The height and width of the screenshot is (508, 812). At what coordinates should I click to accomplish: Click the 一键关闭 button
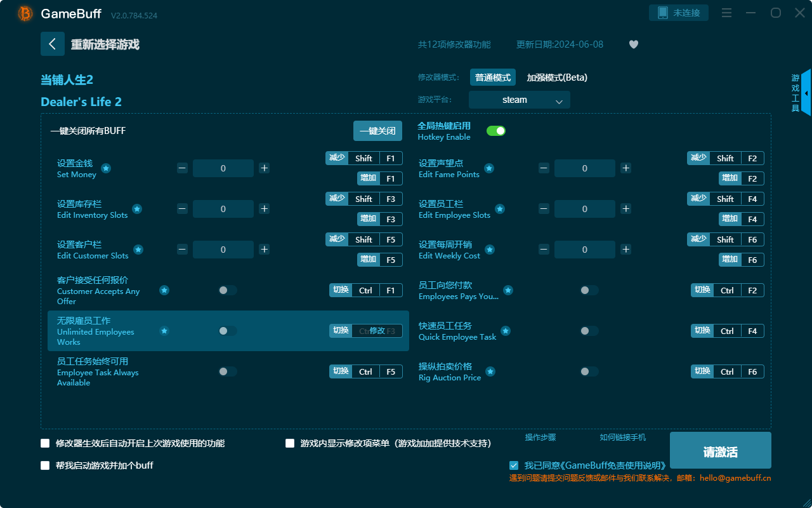[377, 131]
